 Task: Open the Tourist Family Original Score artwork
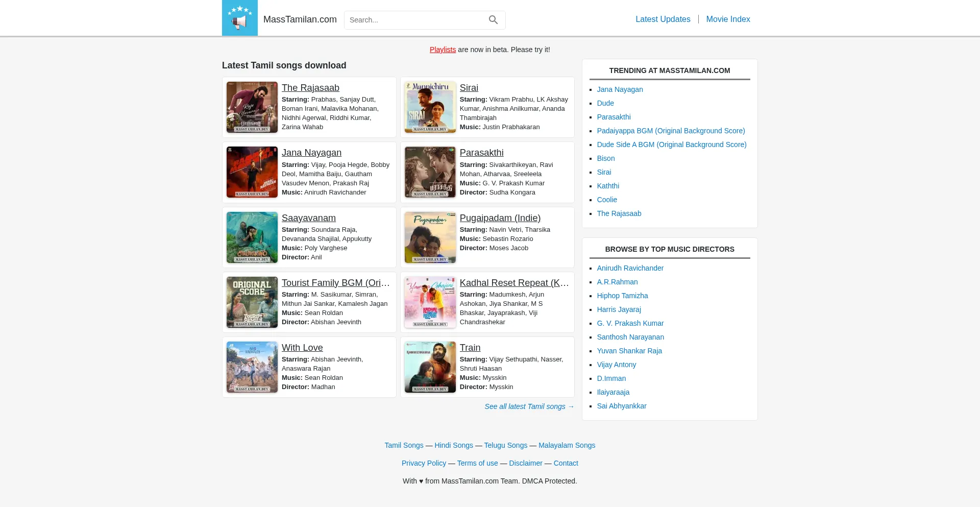(252, 302)
